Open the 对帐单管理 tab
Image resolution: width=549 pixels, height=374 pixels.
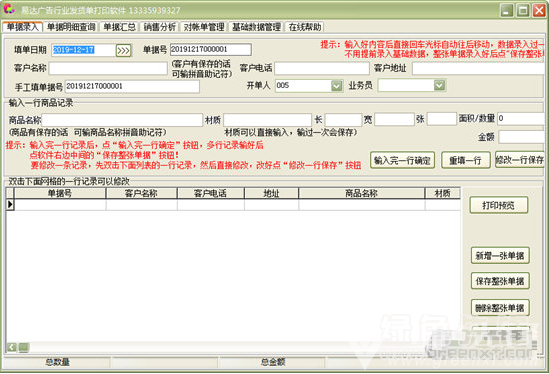[x=204, y=27]
